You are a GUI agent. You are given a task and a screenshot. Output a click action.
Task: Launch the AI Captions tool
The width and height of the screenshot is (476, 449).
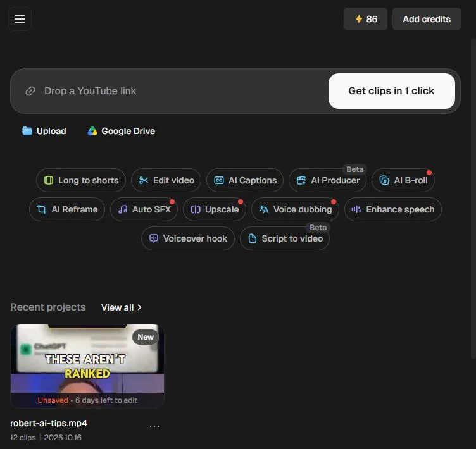tap(245, 180)
